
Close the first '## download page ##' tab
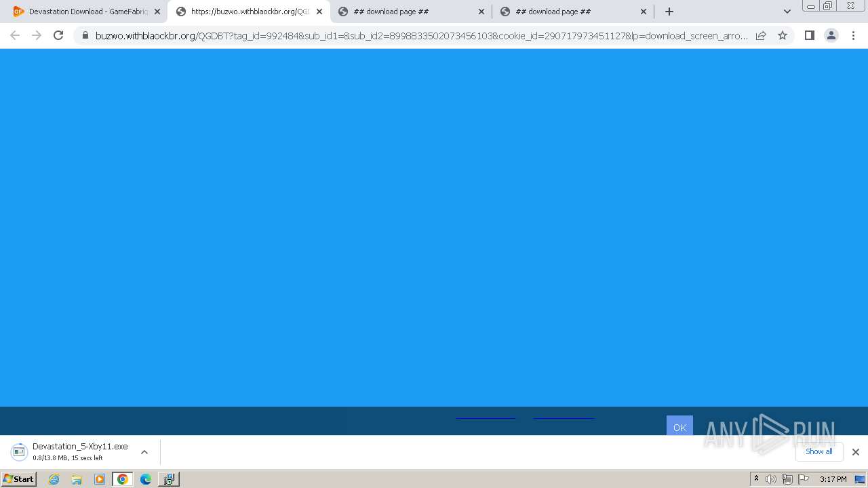[481, 12]
